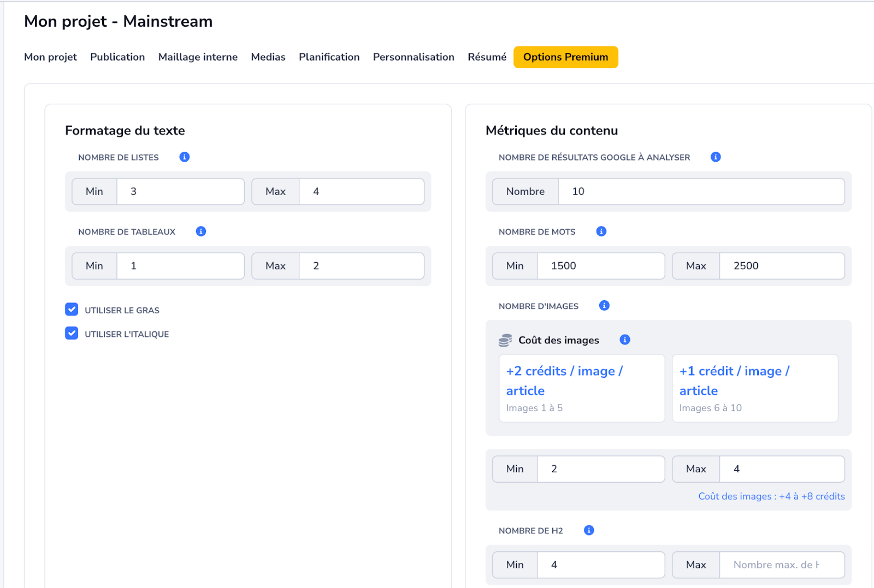
Task: Click the Nombre field showing 10
Action: (701, 192)
